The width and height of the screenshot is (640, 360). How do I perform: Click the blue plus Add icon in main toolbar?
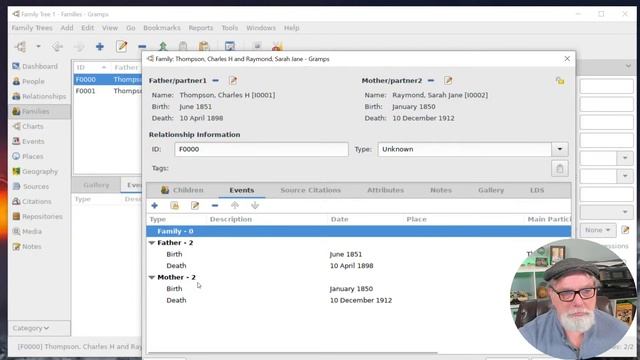point(100,47)
